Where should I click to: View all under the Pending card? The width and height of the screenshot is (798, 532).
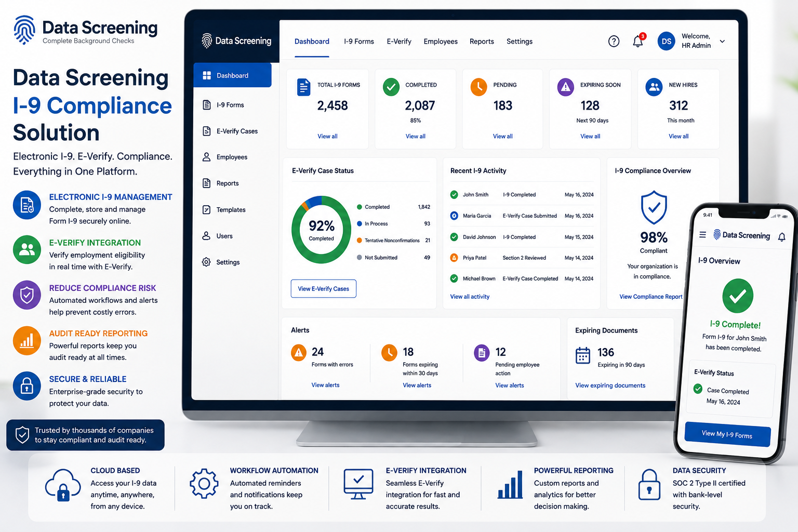tap(503, 136)
